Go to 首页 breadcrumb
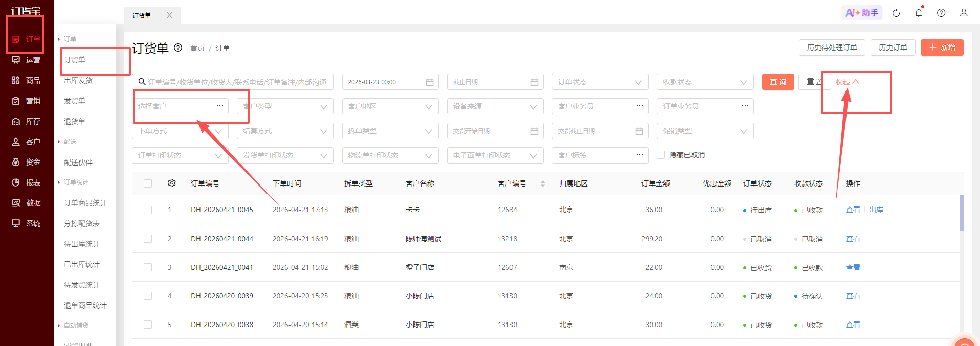The height and width of the screenshot is (346, 980). 197,48
